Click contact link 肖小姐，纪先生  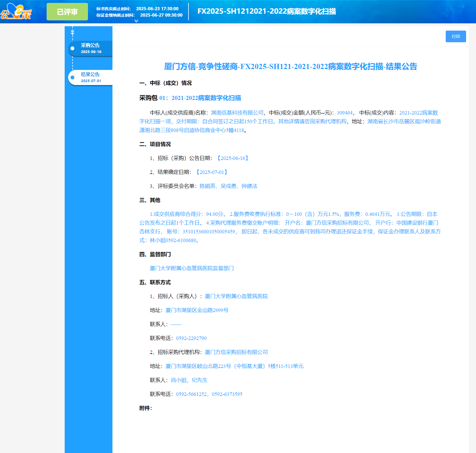tap(189, 380)
